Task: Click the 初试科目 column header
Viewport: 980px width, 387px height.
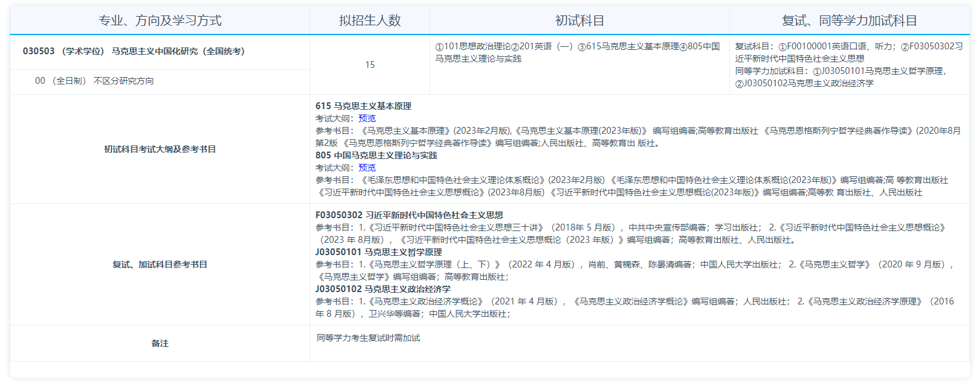Action: point(580,20)
